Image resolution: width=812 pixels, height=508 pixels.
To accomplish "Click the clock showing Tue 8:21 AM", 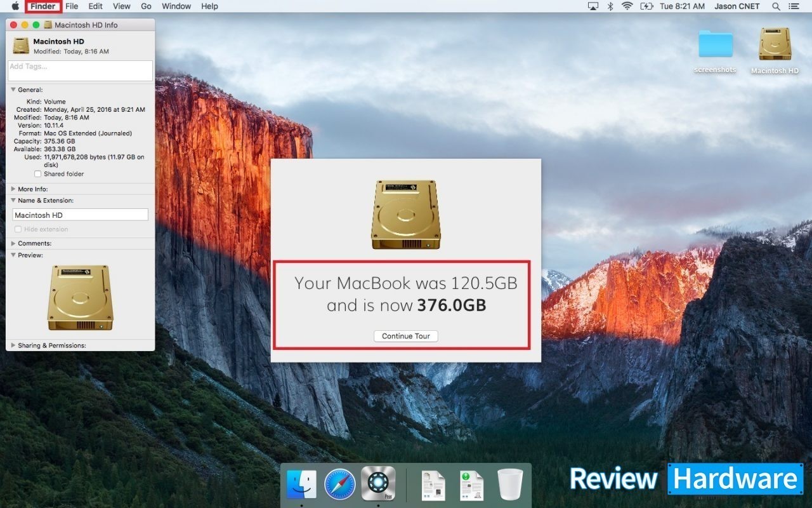I will click(682, 6).
